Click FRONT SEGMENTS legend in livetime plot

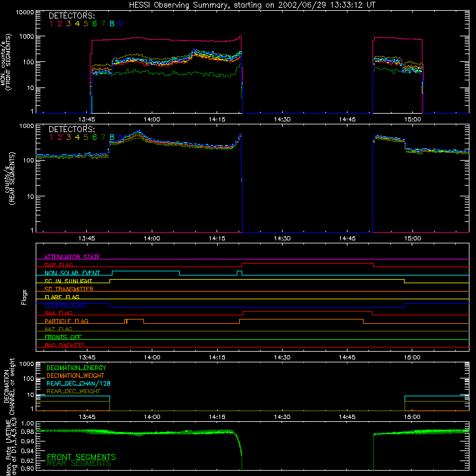(x=82, y=457)
